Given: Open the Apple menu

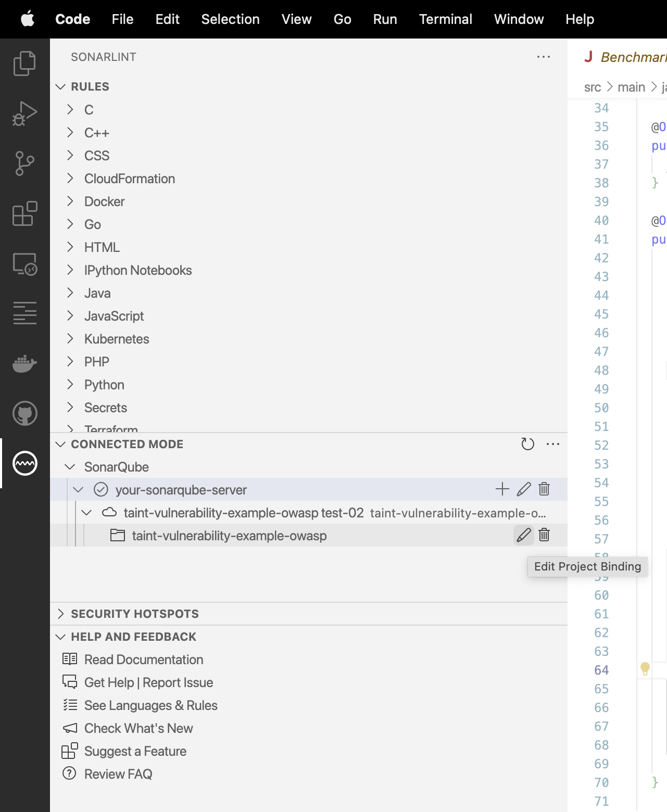Looking at the screenshot, I should click(27, 19).
